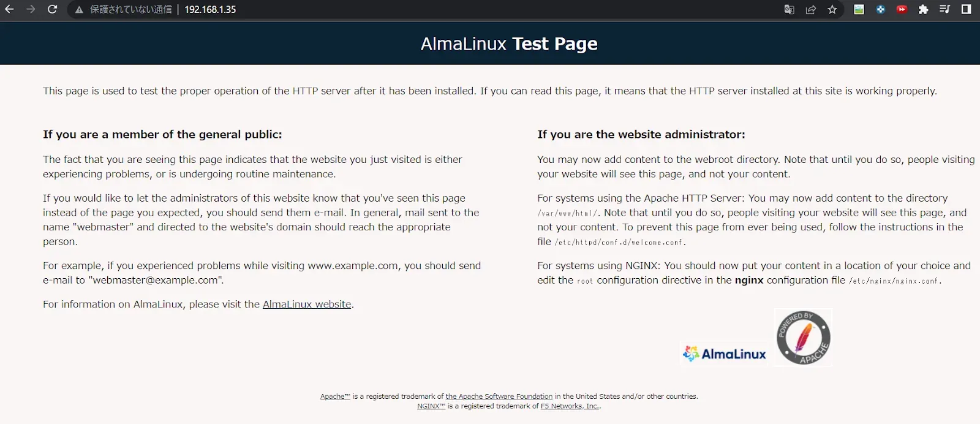The height and width of the screenshot is (424, 980).
Task: Click the NGINX™ trademark link
Action: 431,406
